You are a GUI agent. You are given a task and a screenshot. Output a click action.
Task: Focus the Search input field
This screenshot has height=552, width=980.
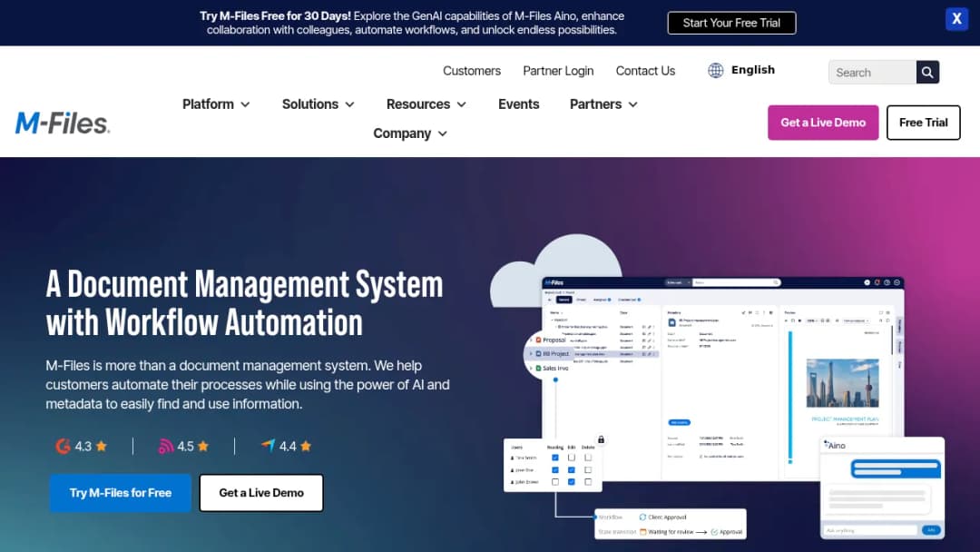coord(873,72)
